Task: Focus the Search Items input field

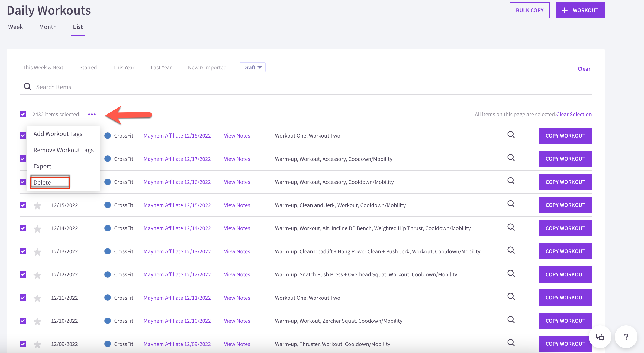Action: coord(306,87)
